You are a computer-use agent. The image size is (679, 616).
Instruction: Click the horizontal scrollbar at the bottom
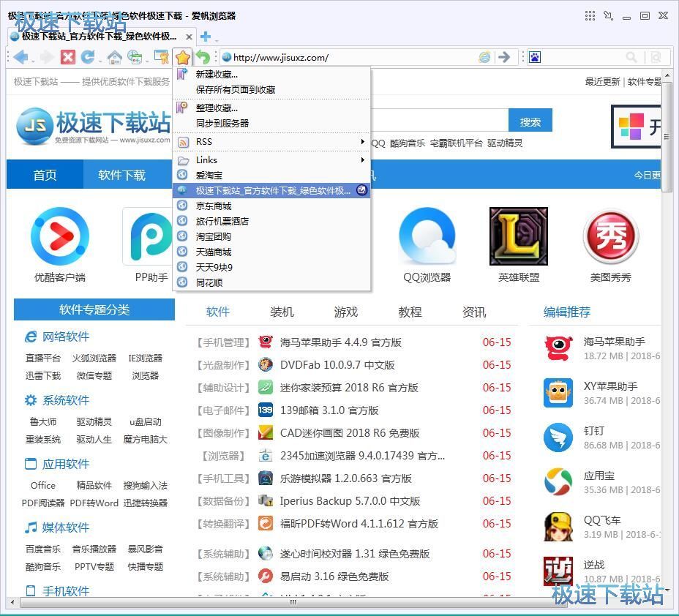(293, 602)
